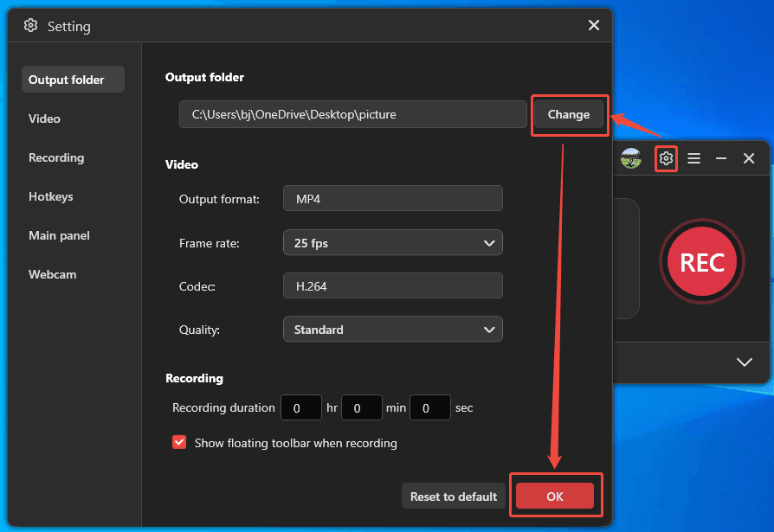This screenshot has width=774, height=532.
Task: Go to the Main panel settings section
Action: (60, 235)
